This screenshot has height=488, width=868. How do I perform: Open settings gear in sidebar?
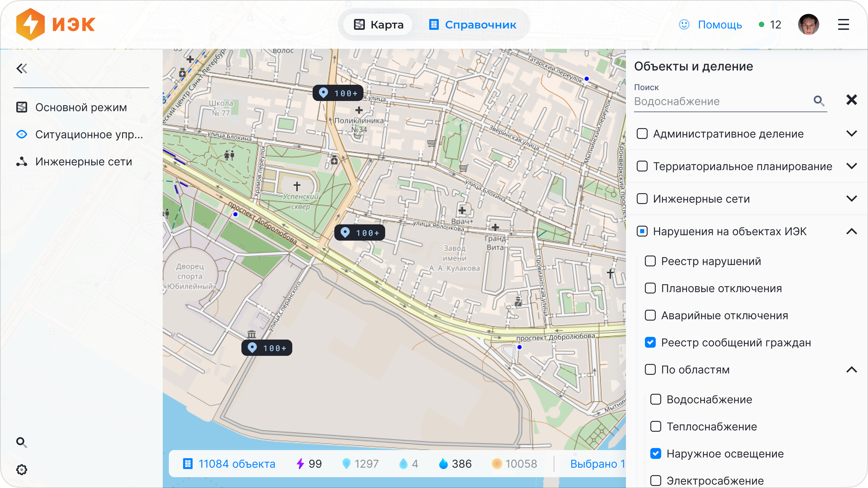21,470
